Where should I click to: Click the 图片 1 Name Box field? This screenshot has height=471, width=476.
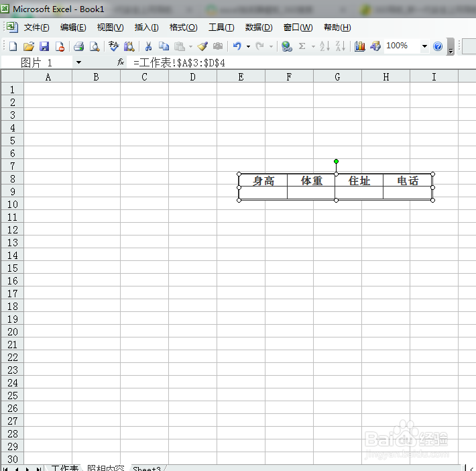point(36,62)
